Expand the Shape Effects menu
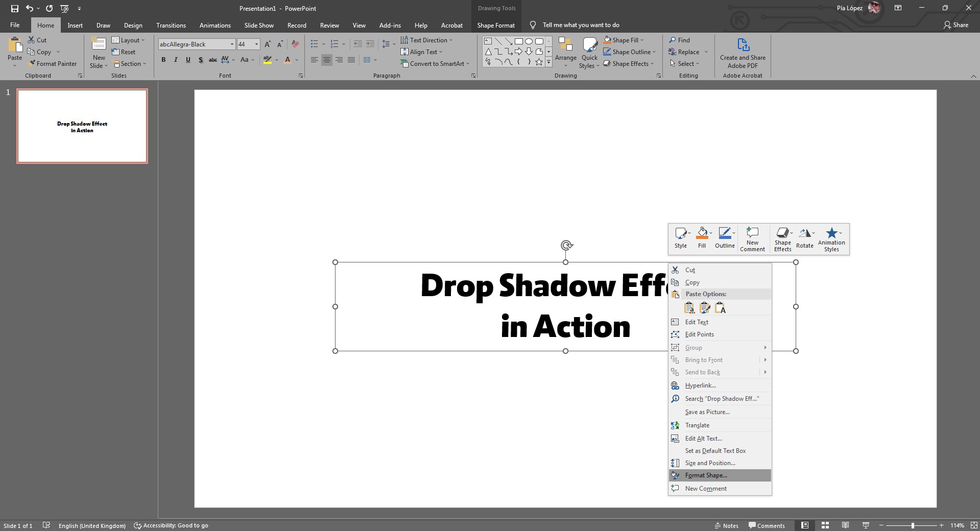Viewport: 980px width, 531px height. point(629,63)
